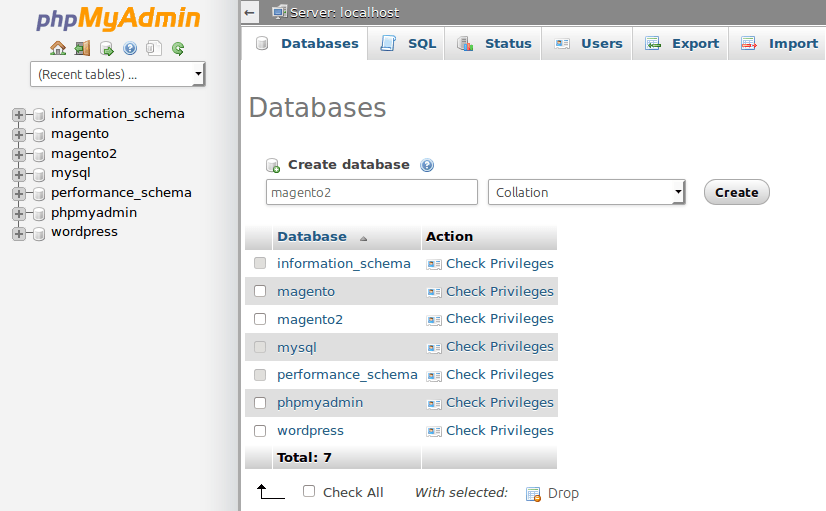Expand the magento2 tree node
The image size is (826, 511).
click(19, 154)
